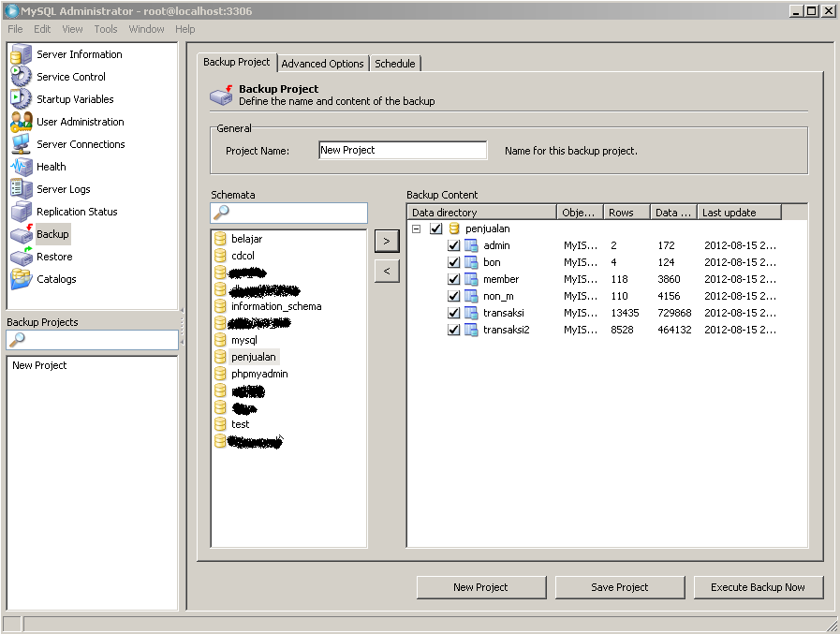Click the Project Name input field

[403, 150]
